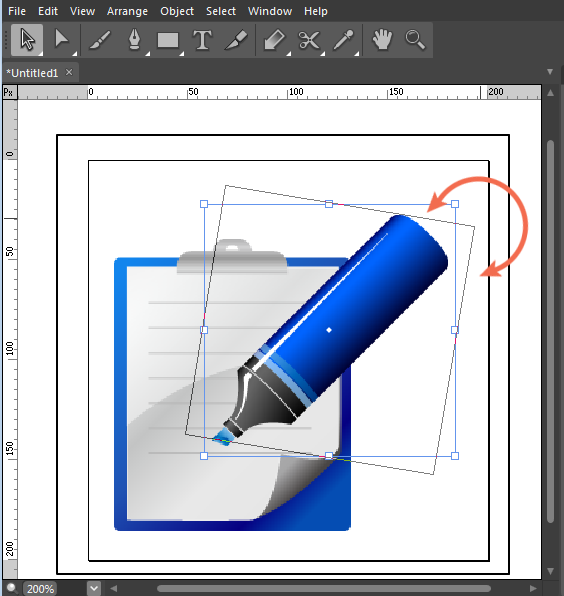Click the vertical scrollbar down arrow
The image size is (564, 596).
[x=550, y=571]
